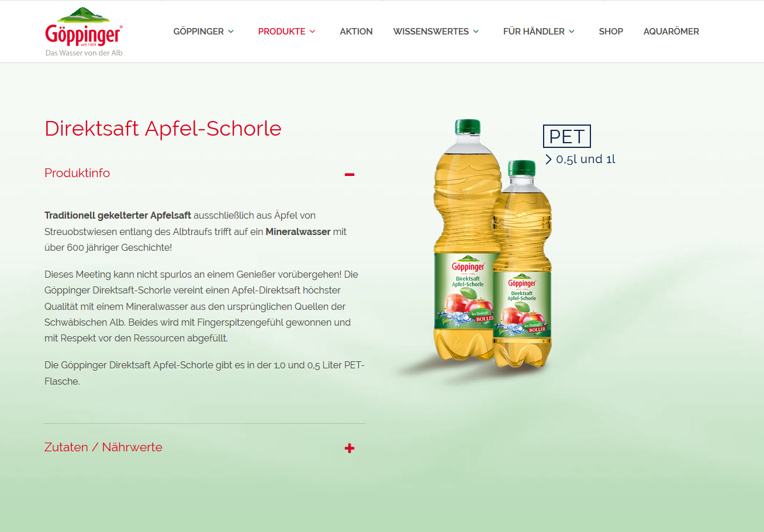Open the PRODUKTE dropdown chevron

coord(313,32)
